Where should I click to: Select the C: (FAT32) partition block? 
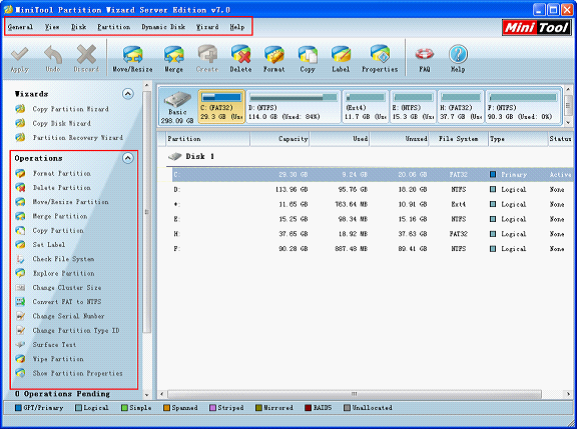click(x=221, y=107)
